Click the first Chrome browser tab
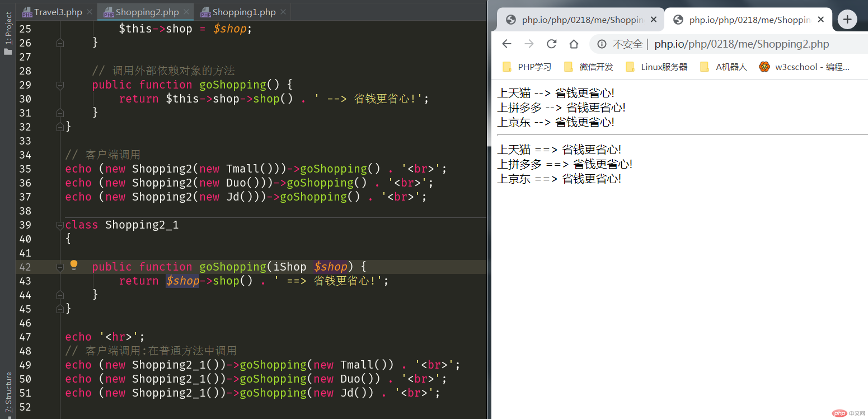This screenshot has height=419, width=868. click(580, 20)
